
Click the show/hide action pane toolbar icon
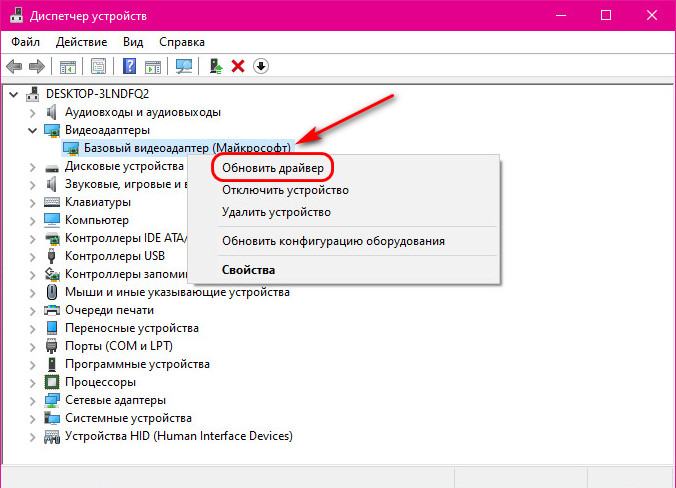click(x=153, y=67)
